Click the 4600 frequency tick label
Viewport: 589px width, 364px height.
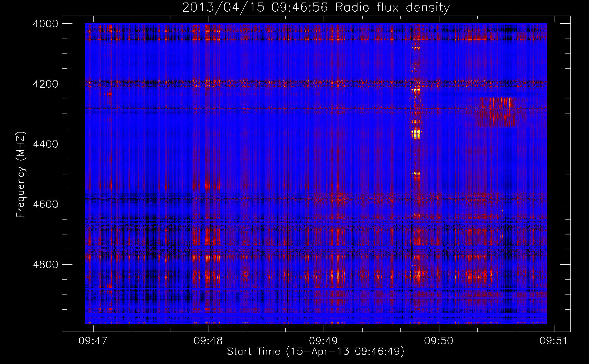pyautogui.click(x=46, y=204)
